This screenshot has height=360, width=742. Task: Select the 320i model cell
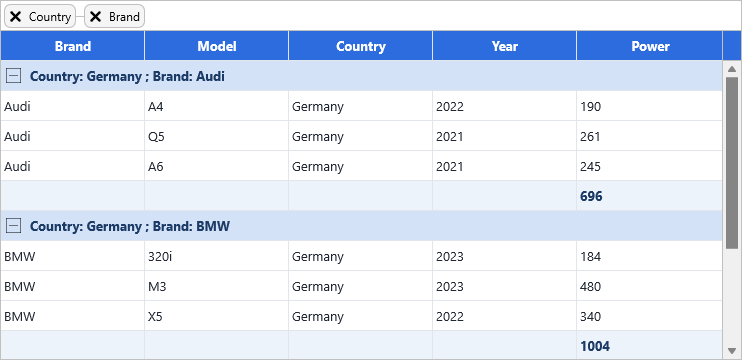[x=217, y=256]
